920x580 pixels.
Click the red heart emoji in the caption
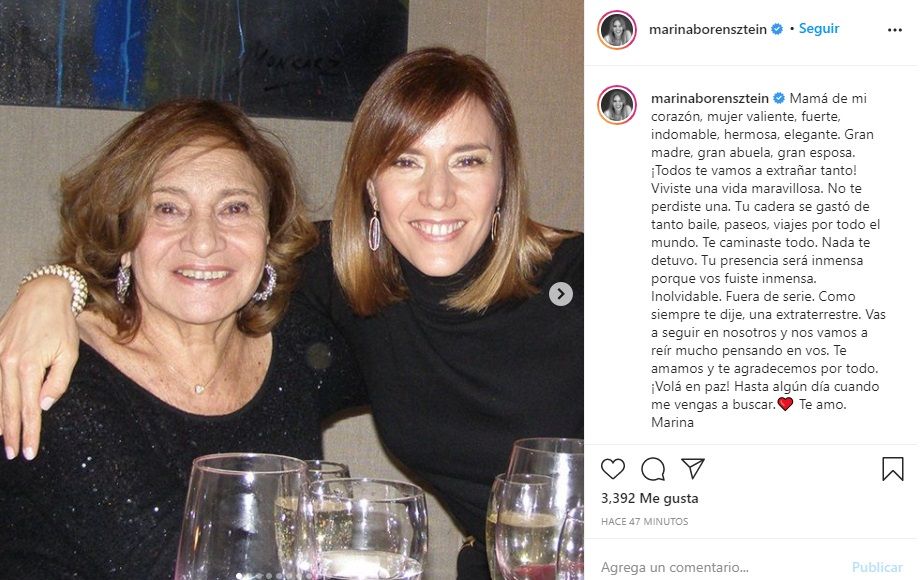[785, 404]
